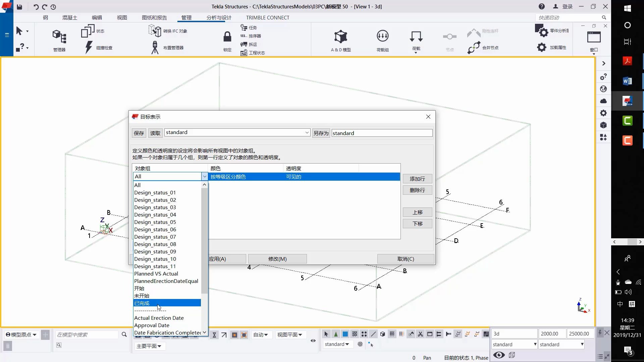Viewport: 644px width, 362px height.
Task: Toggle the select-all arrow switch in selection toolbar
Action: (x=326, y=334)
